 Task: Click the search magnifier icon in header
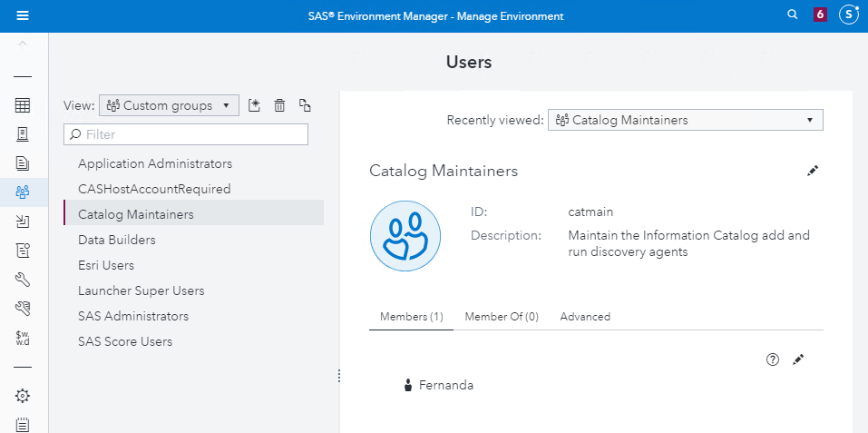(792, 15)
